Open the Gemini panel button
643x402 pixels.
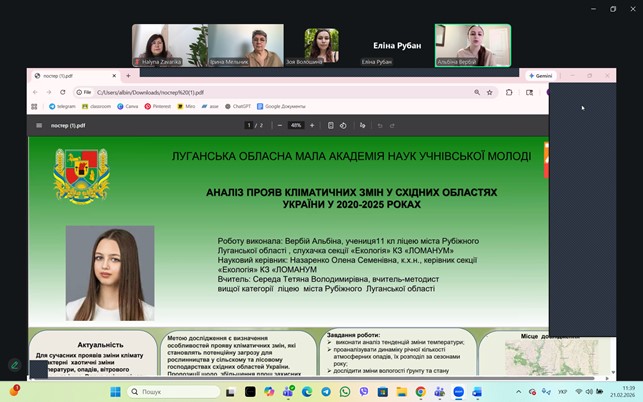click(x=538, y=76)
